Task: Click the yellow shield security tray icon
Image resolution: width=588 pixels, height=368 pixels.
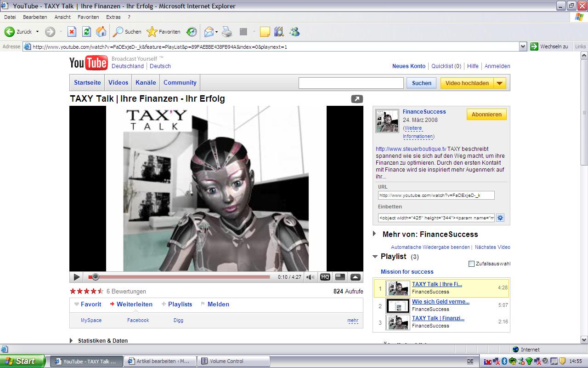Action: click(562, 361)
